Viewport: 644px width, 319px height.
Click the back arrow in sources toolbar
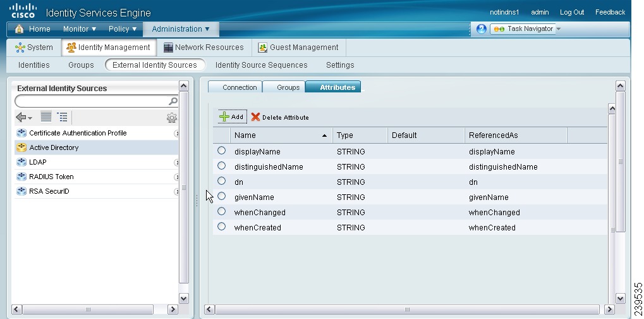[21, 118]
